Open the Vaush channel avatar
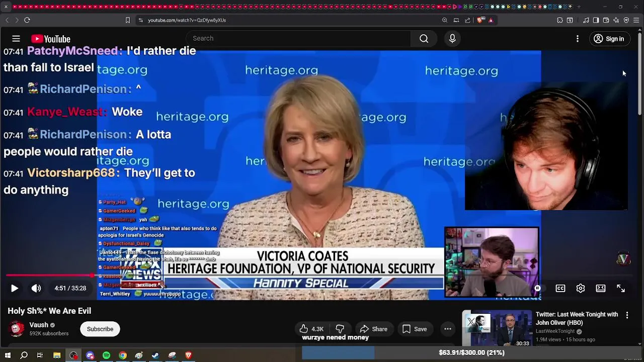Image resolution: width=644 pixels, height=362 pixels. pyautogui.click(x=17, y=329)
